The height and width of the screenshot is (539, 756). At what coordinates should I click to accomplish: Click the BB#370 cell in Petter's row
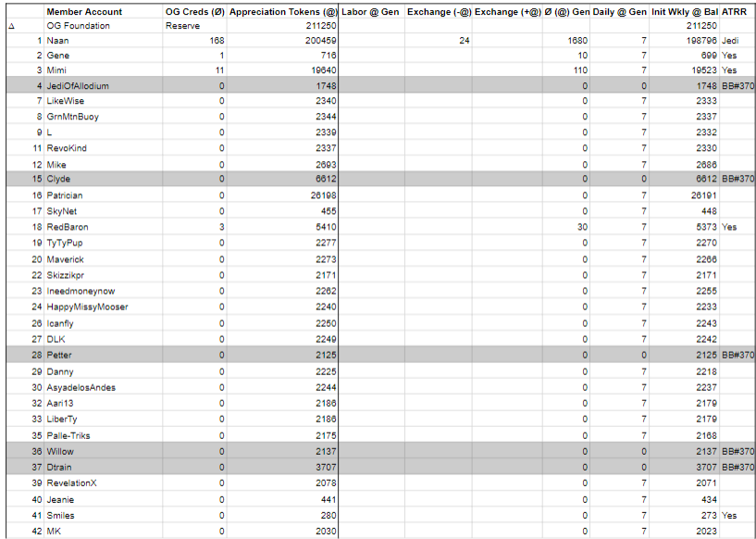[x=737, y=355]
